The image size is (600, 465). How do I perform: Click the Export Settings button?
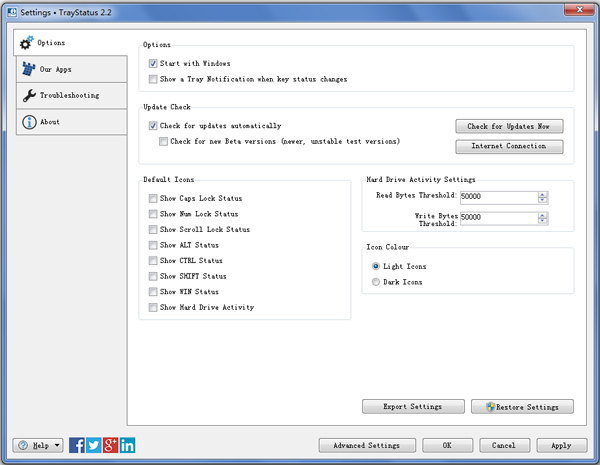tap(413, 406)
